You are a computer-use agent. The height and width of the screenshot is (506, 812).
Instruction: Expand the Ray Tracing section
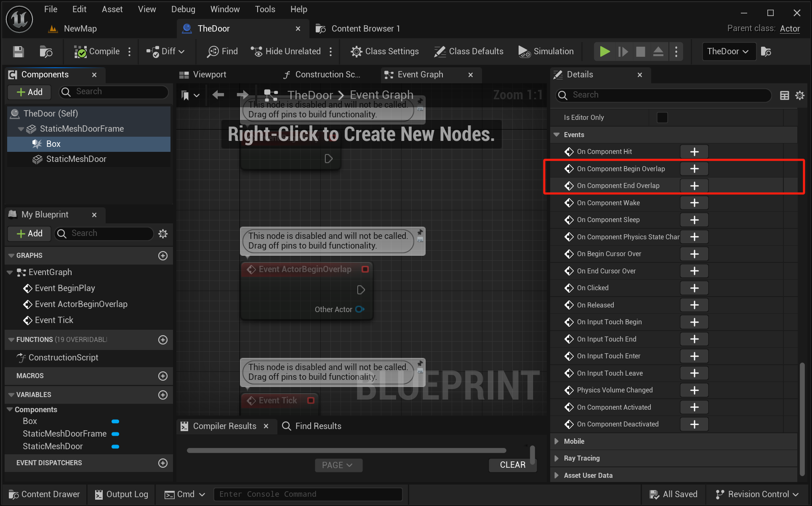pos(556,458)
